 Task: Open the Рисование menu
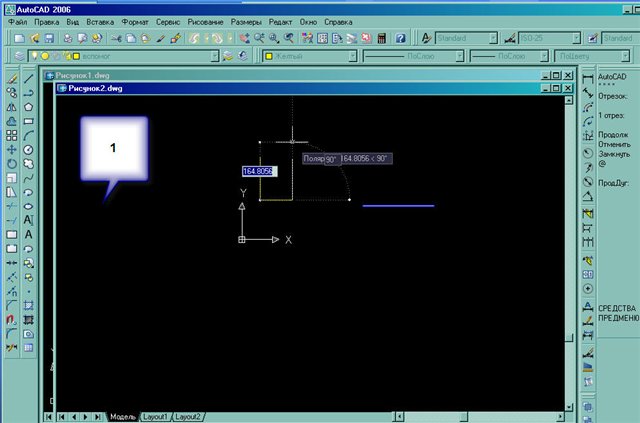tap(204, 21)
